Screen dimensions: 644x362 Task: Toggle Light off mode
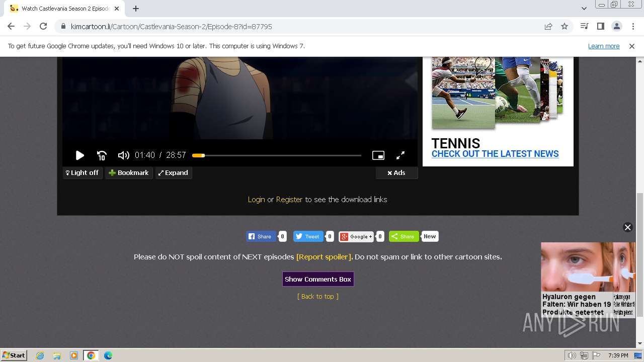[83, 172]
